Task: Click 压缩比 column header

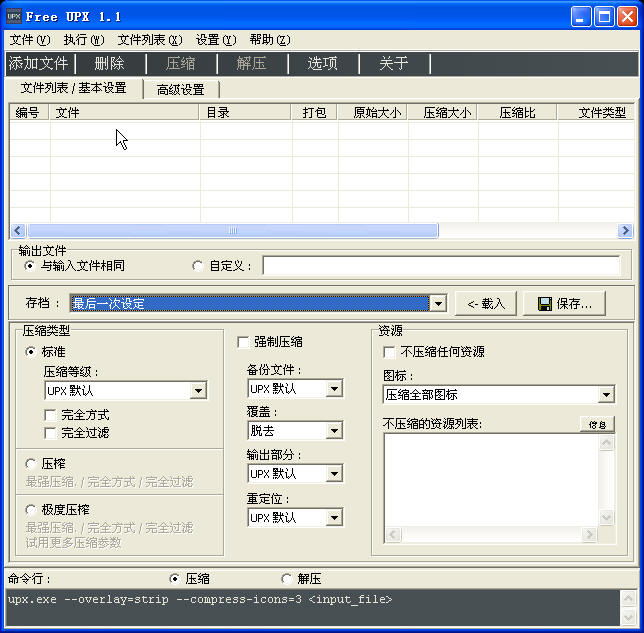Action: point(518,113)
